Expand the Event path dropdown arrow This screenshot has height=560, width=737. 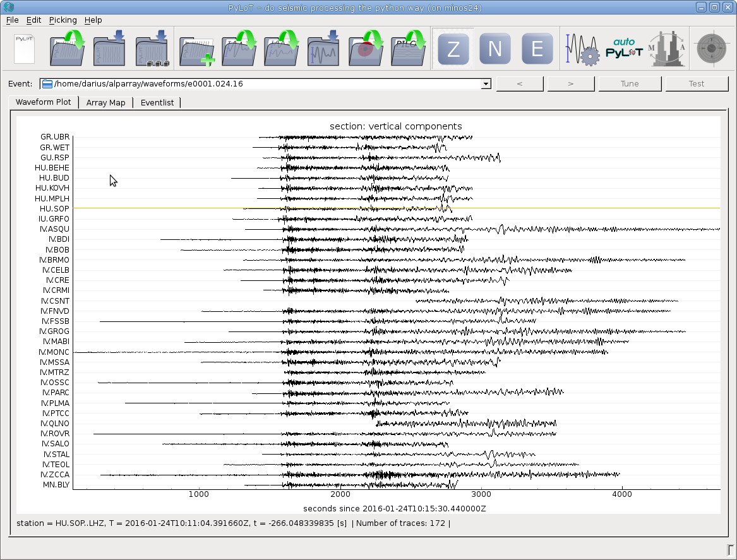486,84
